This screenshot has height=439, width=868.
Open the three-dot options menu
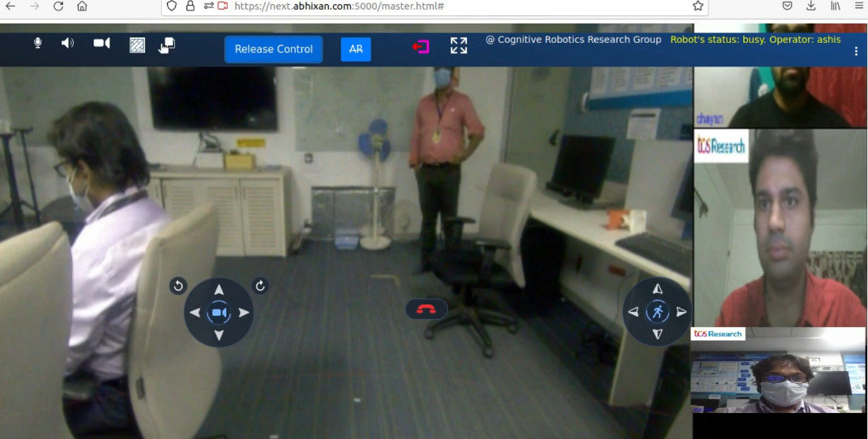[x=856, y=51]
